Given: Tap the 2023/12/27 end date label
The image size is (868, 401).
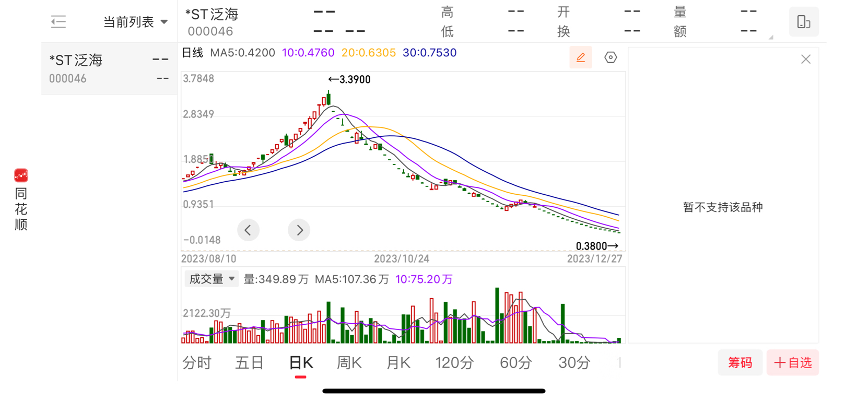Looking at the screenshot, I should tap(595, 258).
